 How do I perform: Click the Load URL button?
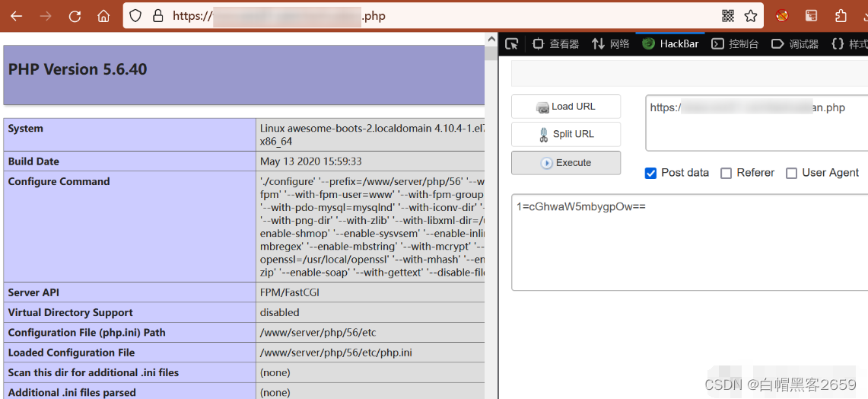566,107
